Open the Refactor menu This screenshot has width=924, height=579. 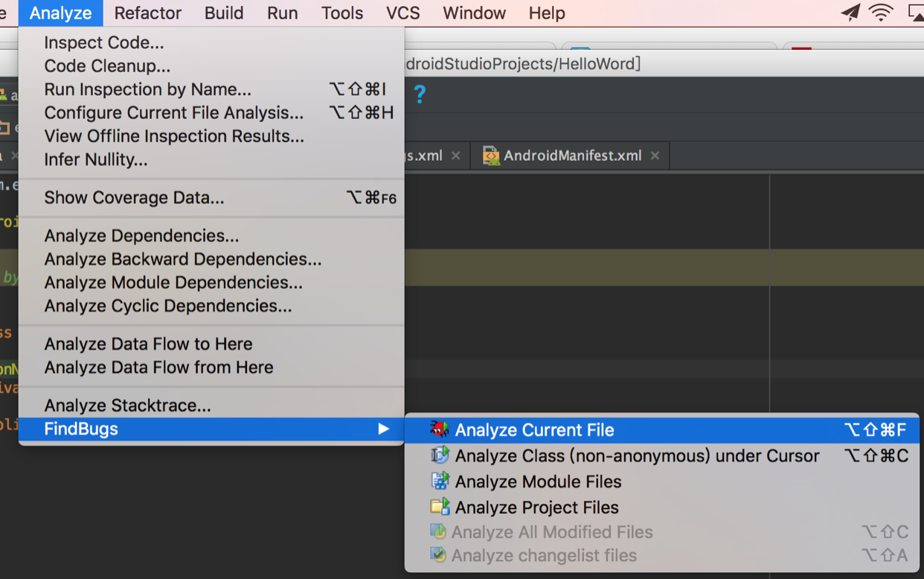pos(147,13)
